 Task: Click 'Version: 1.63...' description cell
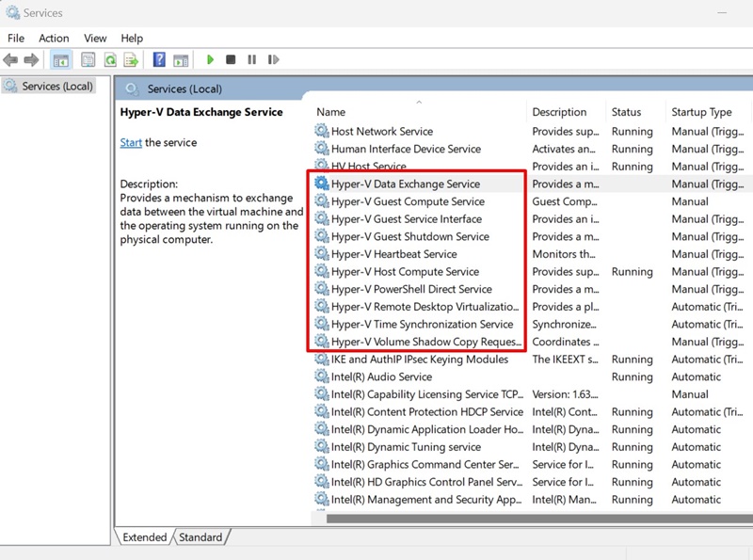pyautogui.click(x=565, y=394)
